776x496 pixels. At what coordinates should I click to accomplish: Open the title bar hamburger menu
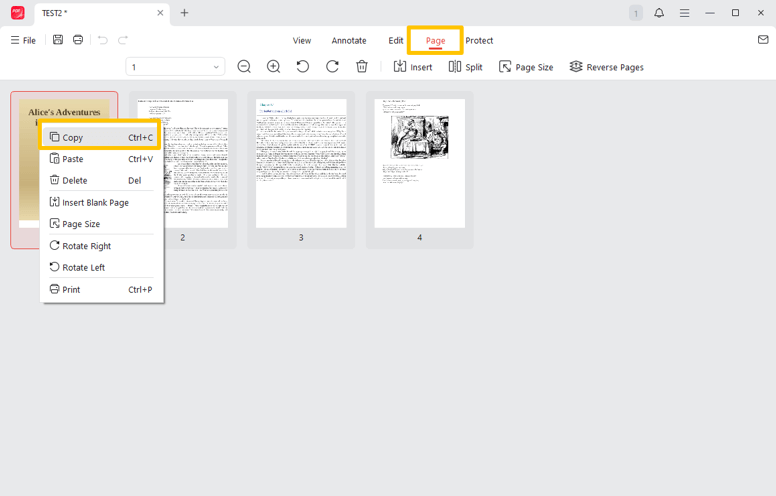pos(684,13)
